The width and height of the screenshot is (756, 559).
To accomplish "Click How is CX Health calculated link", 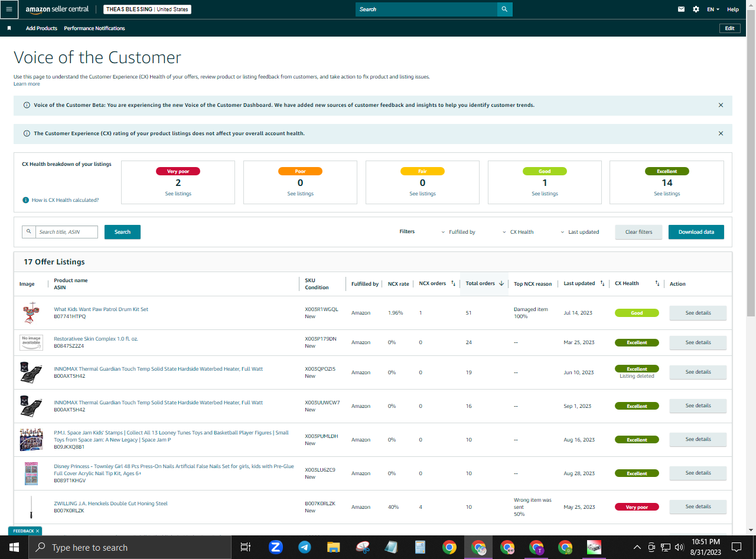I will 65,200.
